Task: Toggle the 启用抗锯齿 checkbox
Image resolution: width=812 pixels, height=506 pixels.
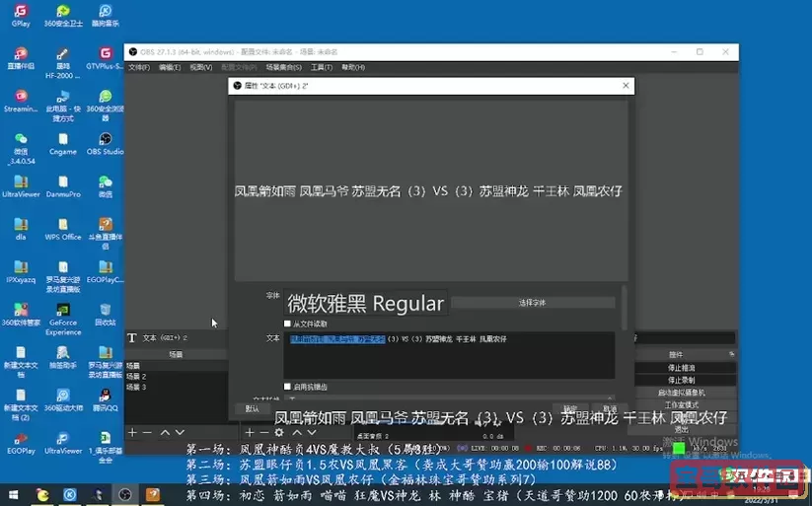Action: pyautogui.click(x=287, y=387)
